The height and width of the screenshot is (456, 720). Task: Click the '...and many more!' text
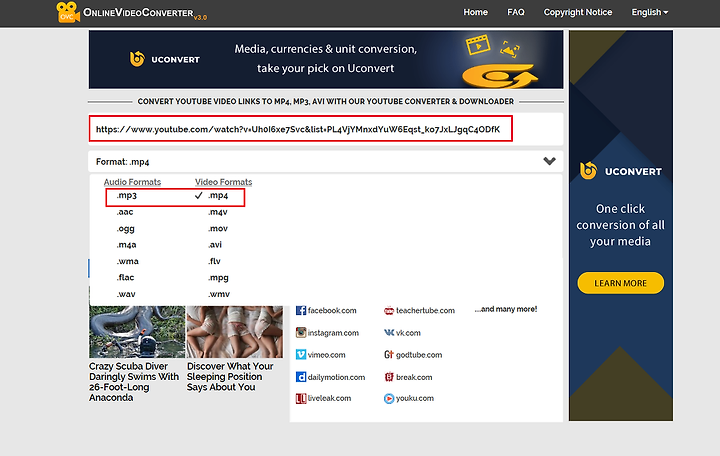pos(506,309)
